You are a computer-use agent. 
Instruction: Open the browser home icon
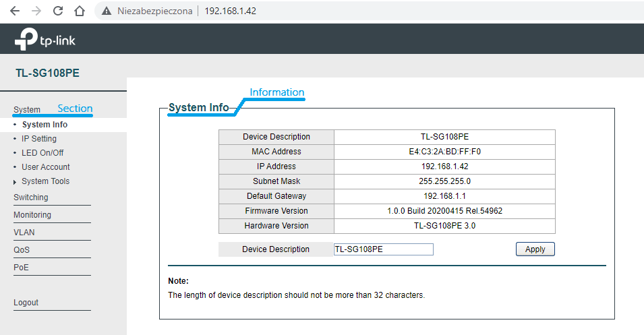pyautogui.click(x=80, y=11)
